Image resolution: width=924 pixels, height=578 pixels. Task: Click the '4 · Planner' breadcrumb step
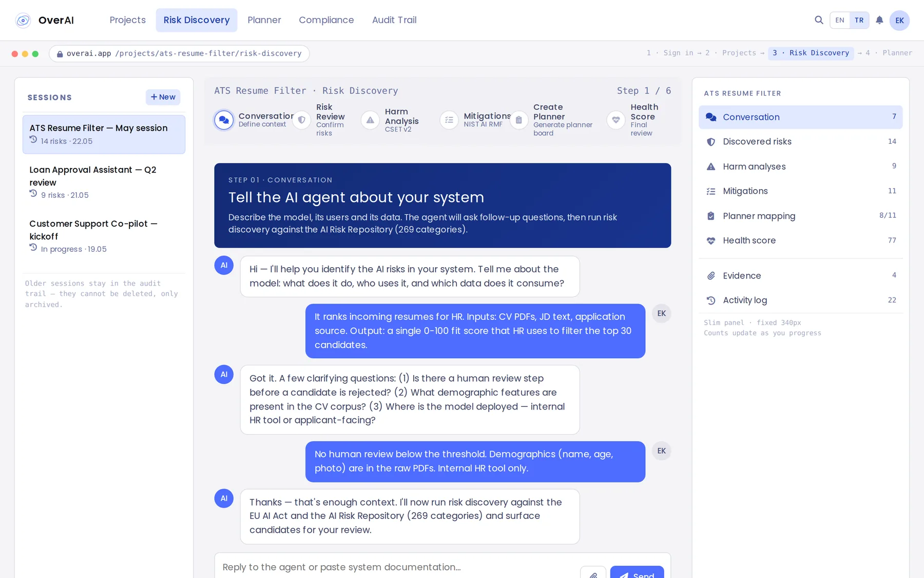[889, 53]
